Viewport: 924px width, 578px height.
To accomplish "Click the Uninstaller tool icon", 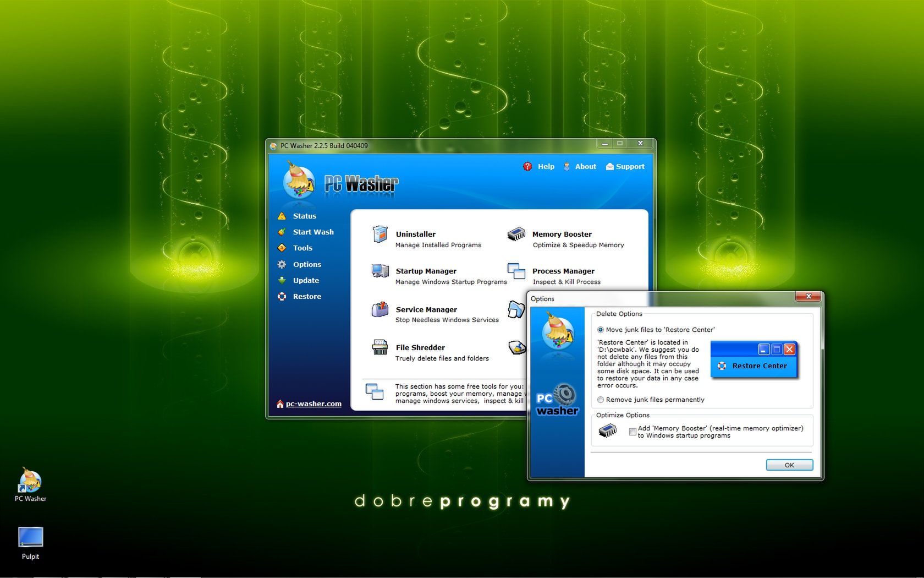I will [380, 235].
